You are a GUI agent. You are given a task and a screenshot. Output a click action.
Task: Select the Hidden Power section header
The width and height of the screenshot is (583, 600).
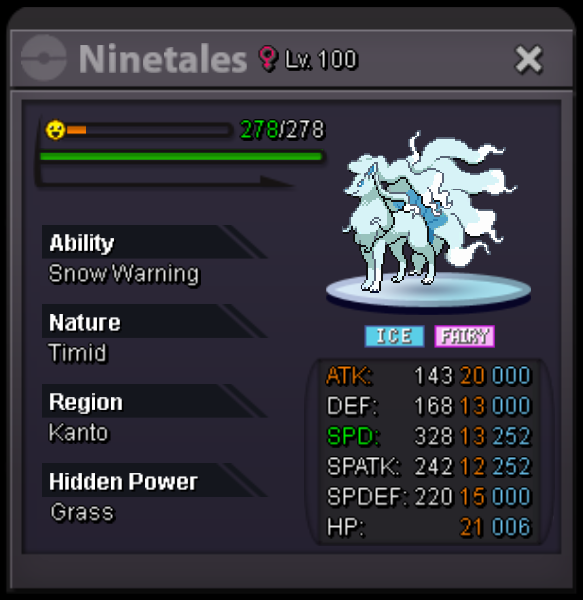154,480
